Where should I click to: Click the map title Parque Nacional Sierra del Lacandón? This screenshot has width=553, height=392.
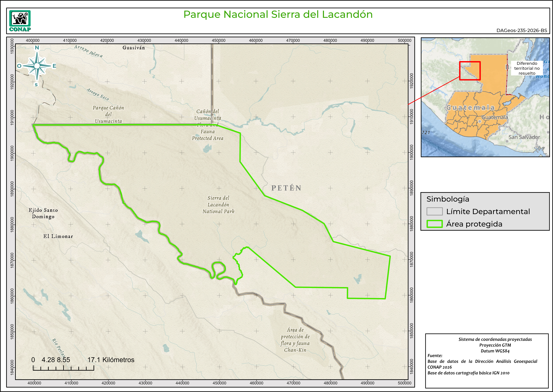[278, 14]
